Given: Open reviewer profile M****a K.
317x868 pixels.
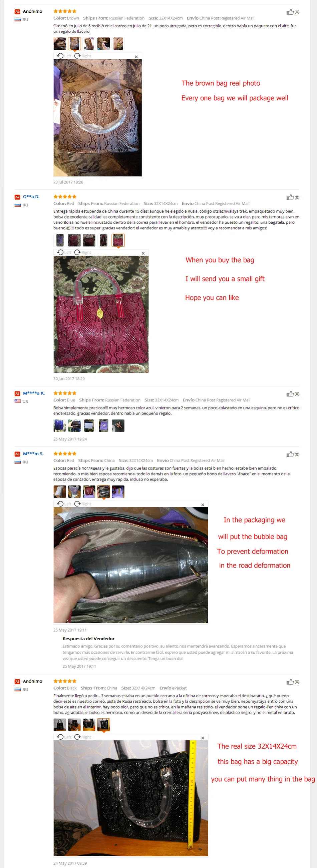Looking at the screenshot, I should 34,393.
